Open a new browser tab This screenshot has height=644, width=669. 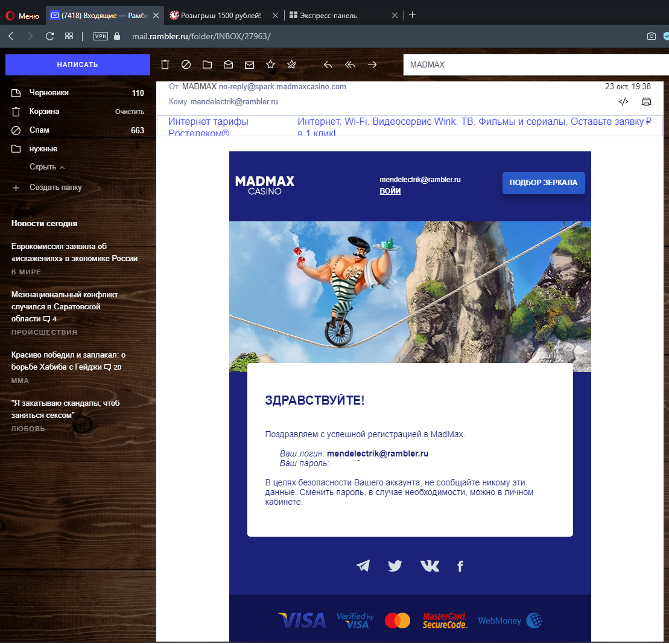click(412, 15)
